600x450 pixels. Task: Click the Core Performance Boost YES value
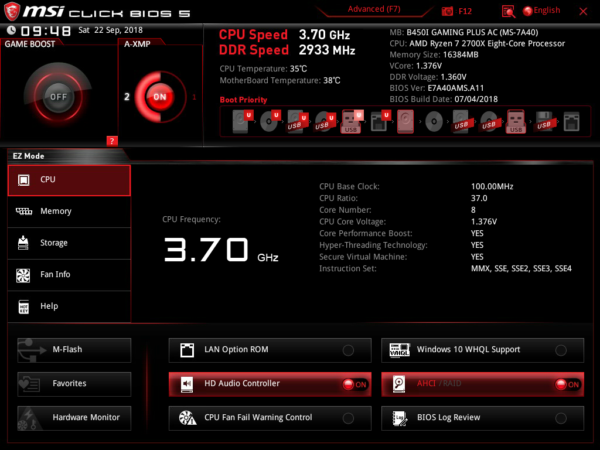coord(477,233)
